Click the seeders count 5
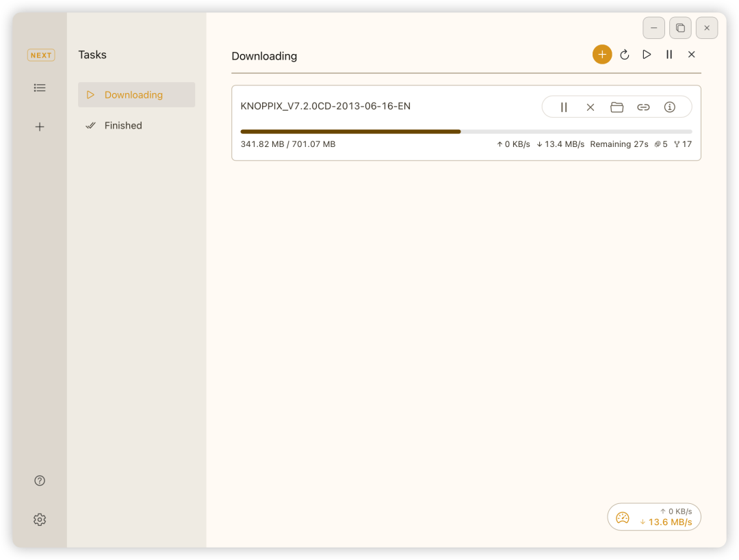The width and height of the screenshot is (739, 560). pyautogui.click(x=661, y=144)
